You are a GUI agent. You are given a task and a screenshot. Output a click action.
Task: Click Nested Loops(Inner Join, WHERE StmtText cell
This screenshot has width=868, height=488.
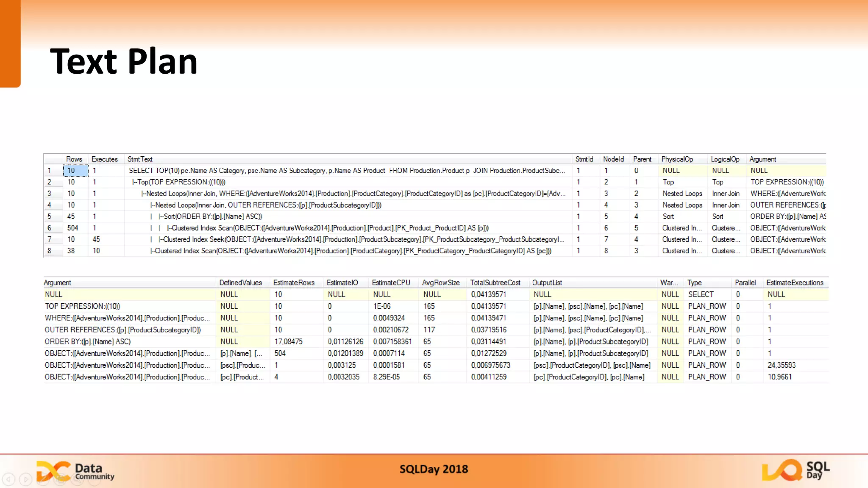point(348,194)
